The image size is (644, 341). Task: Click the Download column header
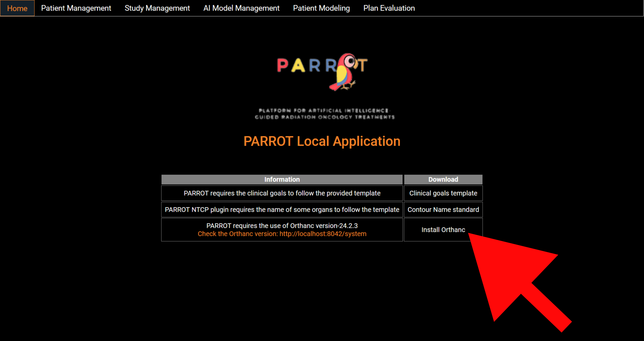coord(443,180)
